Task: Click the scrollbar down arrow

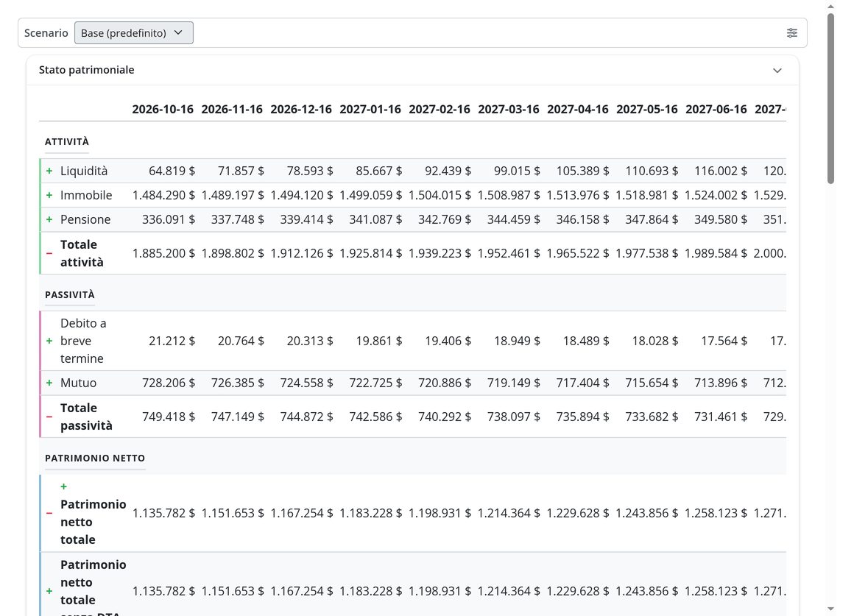Action: pyautogui.click(x=830, y=609)
